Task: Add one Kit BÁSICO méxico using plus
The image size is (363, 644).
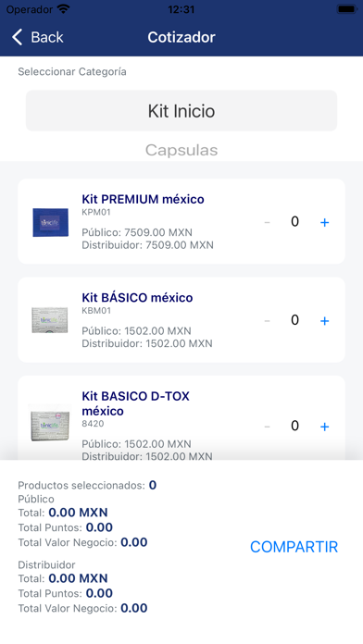Action: (324, 321)
